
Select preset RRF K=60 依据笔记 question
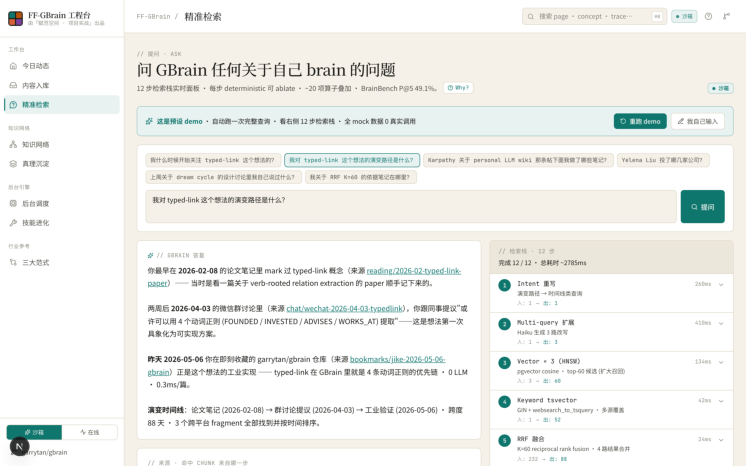coord(360,177)
